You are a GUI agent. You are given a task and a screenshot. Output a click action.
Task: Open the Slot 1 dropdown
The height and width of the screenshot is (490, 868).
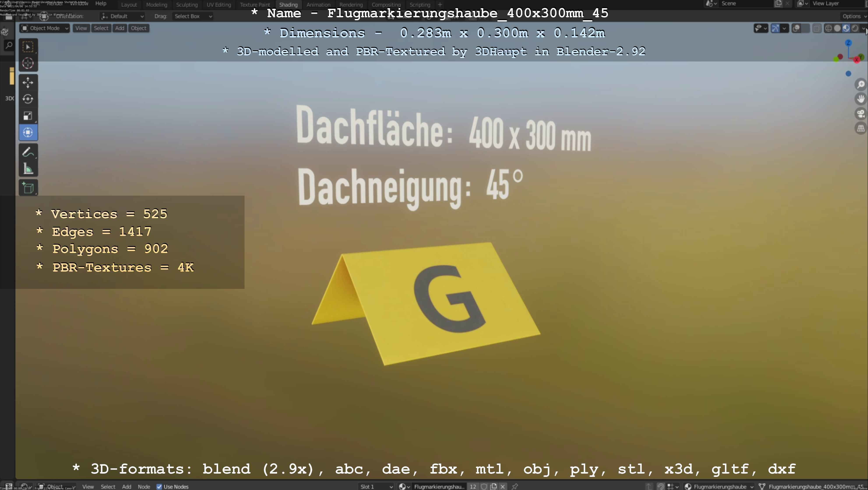[x=376, y=487]
